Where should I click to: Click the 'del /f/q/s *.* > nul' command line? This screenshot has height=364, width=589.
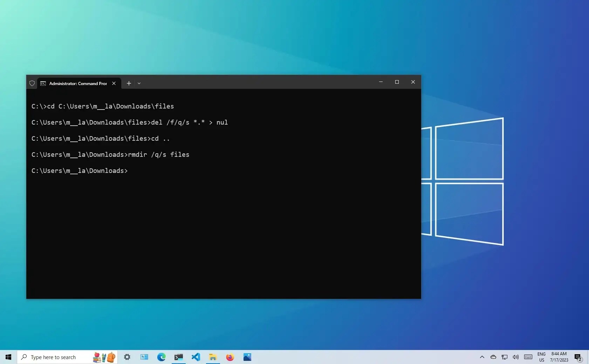click(x=130, y=122)
